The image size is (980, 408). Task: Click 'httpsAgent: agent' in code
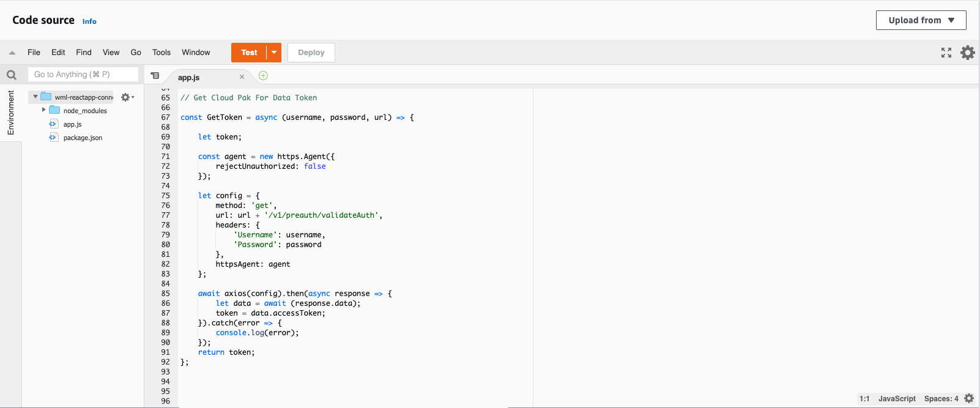(253, 264)
